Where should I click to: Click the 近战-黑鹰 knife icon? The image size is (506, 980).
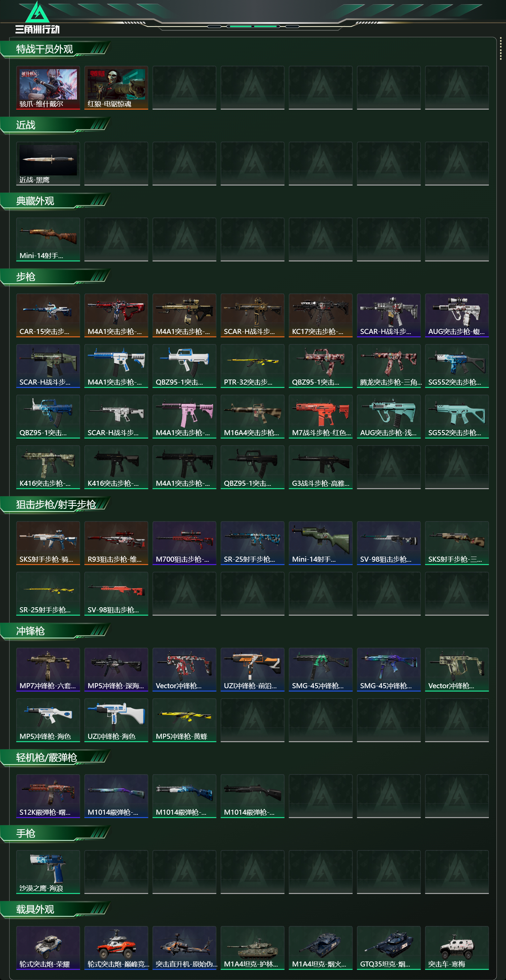(48, 164)
